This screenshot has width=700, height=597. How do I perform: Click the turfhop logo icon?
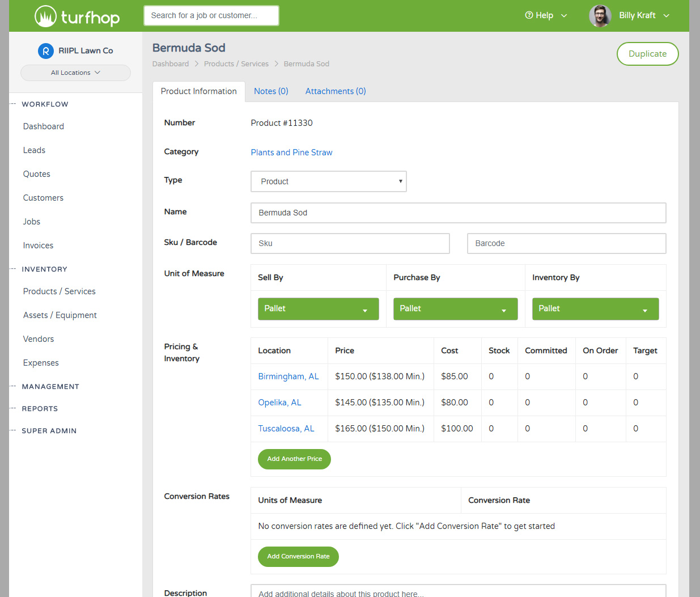point(45,16)
